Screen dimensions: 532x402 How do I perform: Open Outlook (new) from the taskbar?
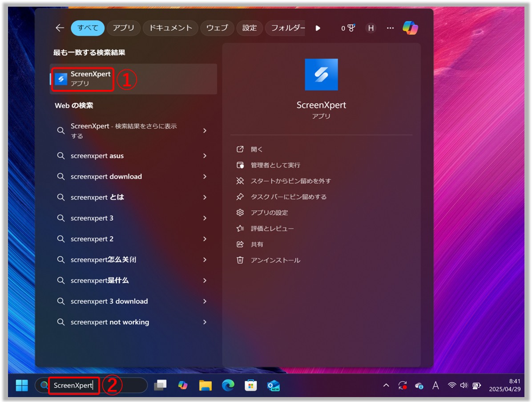tap(274, 386)
